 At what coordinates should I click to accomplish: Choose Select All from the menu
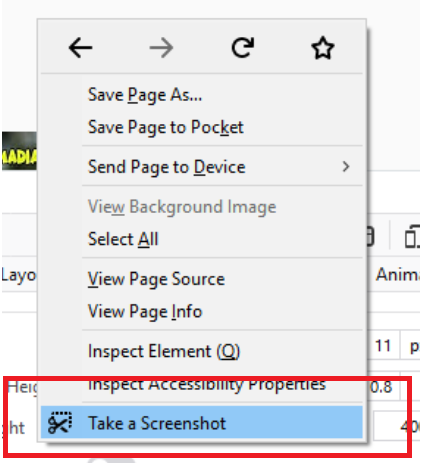(x=123, y=239)
